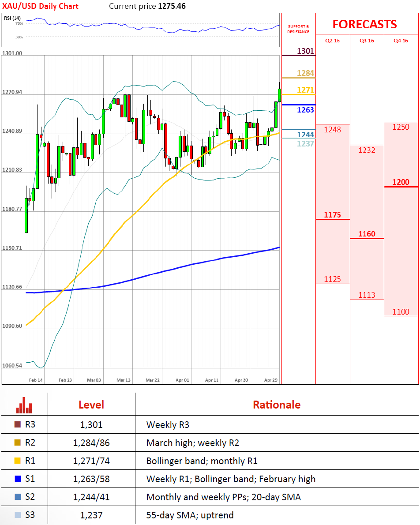Click the Mar 03 date axis label
The width and height of the screenshot is (420, 525).
(x=94, y=380)
